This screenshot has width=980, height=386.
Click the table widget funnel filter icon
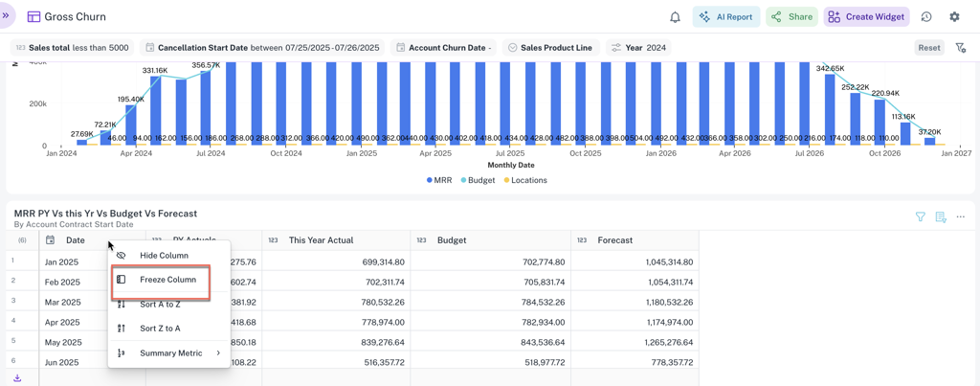[x=920, y=217]
